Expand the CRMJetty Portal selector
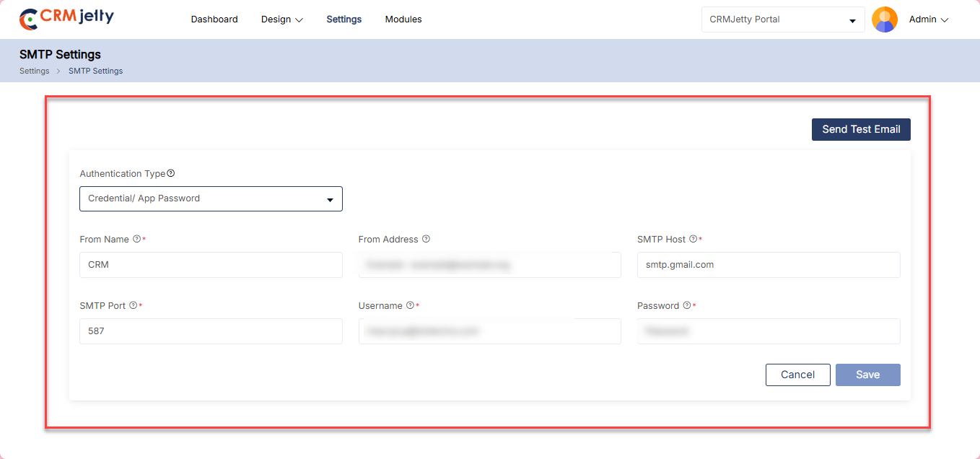The image size is (980, 459). click(x=782, y=19)
